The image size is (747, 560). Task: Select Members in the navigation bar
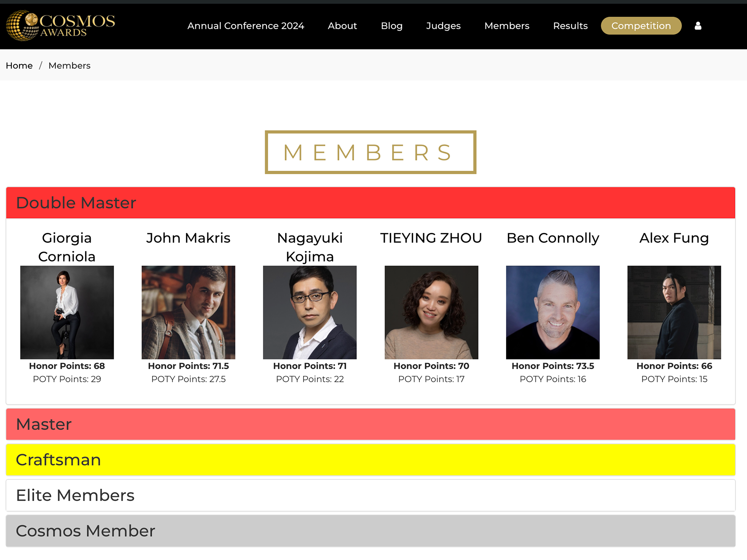click(x=507, y=26)
